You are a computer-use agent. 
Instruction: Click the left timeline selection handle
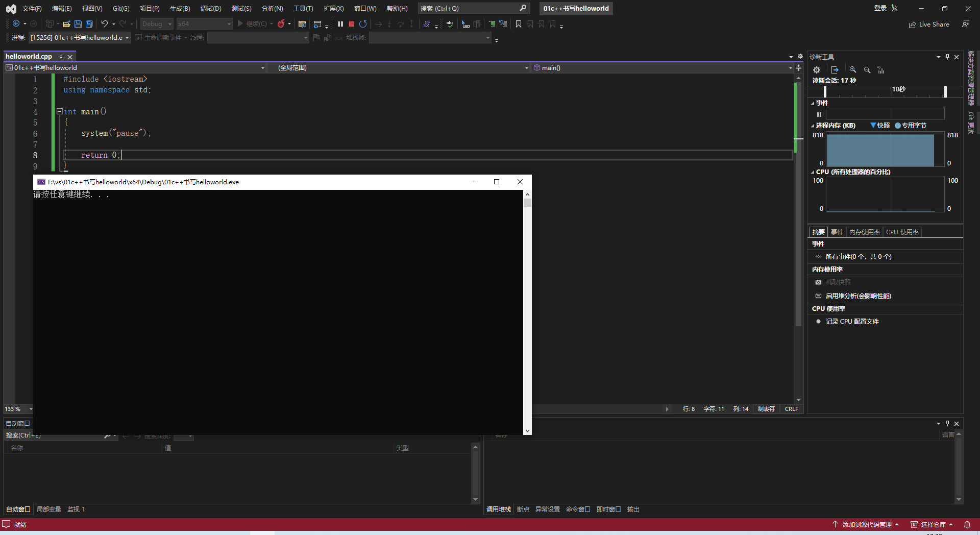[x=825, y=91]
